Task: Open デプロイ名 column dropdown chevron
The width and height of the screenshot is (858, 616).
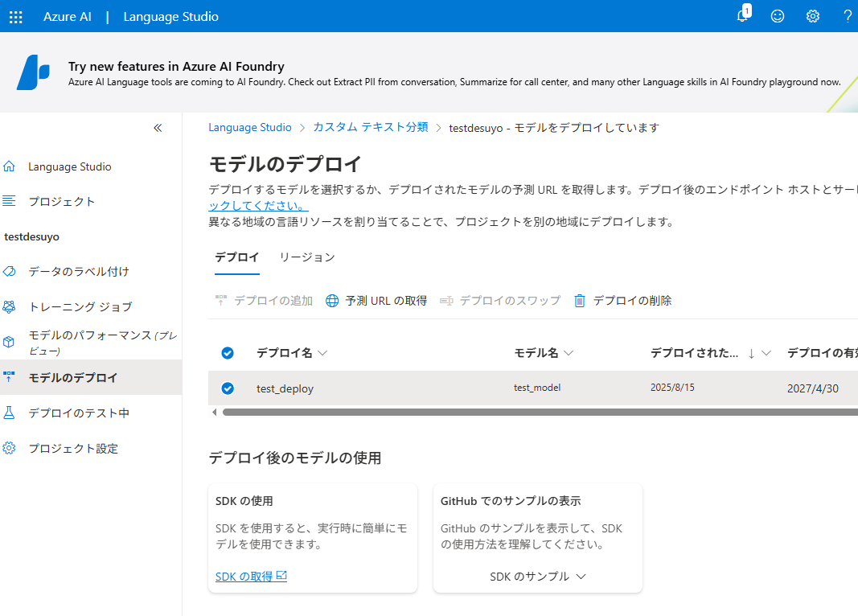Action: (x=322, y=353)
